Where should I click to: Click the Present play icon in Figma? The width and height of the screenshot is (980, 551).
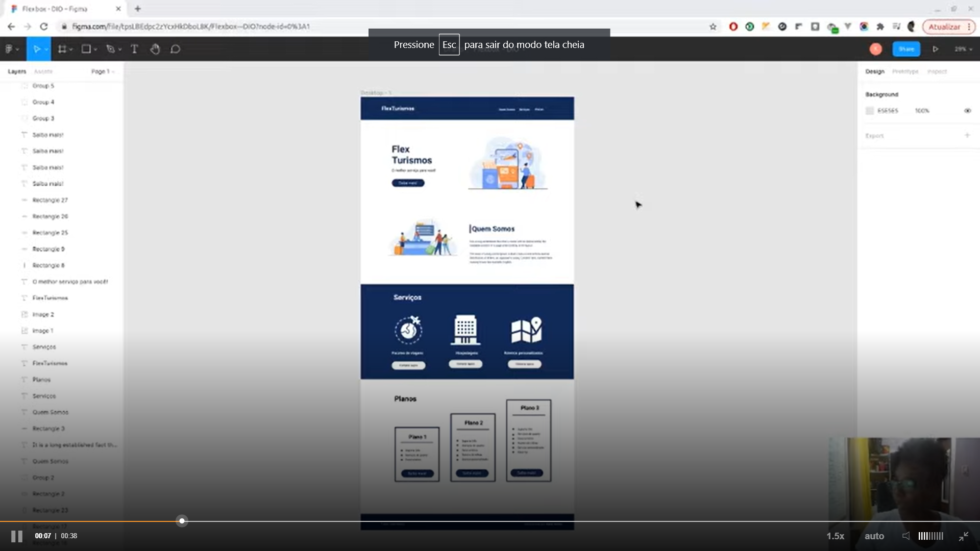[936, 49]
